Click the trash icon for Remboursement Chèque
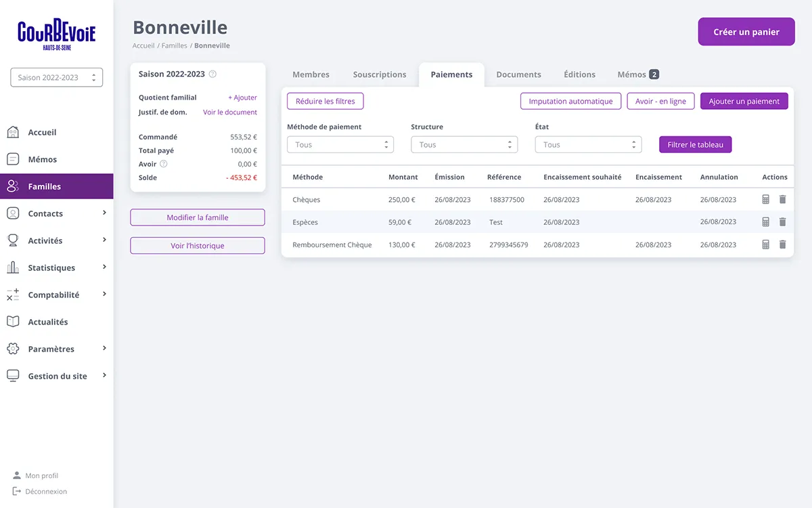This screenshot has height=508, width=812. (x=782, y=245)
